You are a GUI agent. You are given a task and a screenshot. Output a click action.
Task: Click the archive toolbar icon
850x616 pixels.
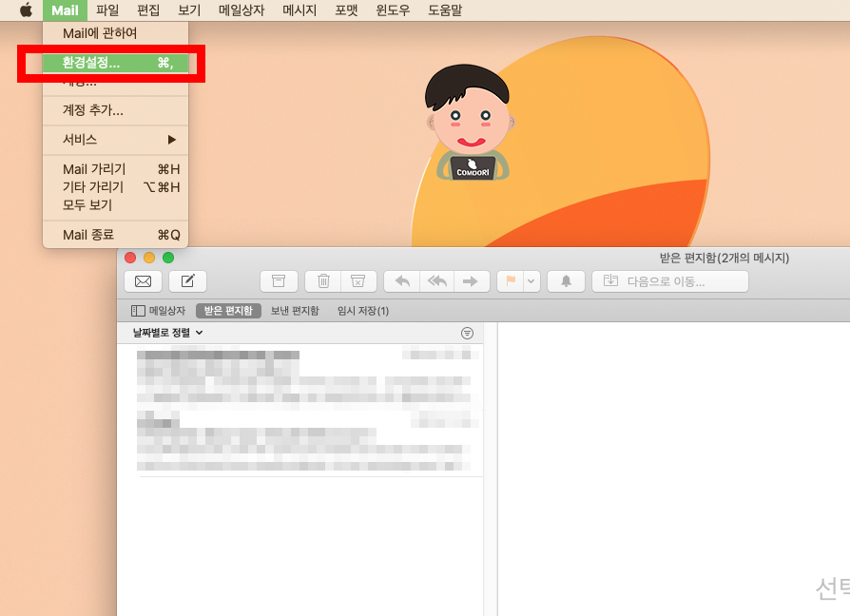[279, 281]
